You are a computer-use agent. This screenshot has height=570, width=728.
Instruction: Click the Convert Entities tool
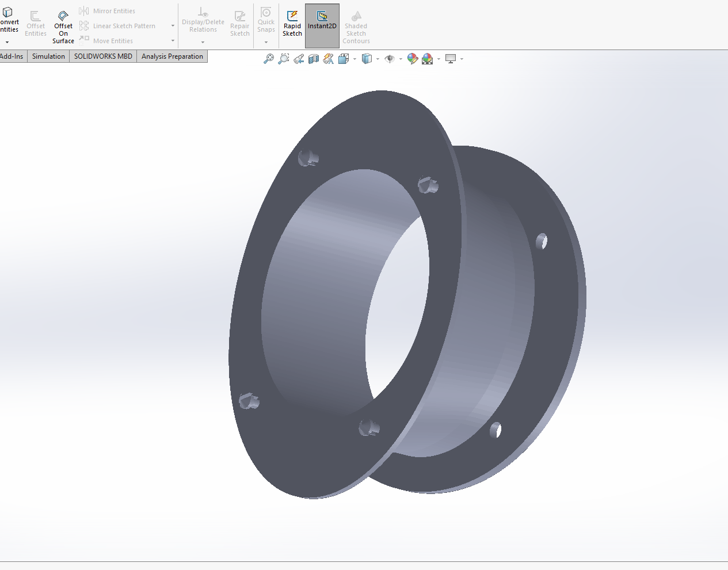coord(9,20)
